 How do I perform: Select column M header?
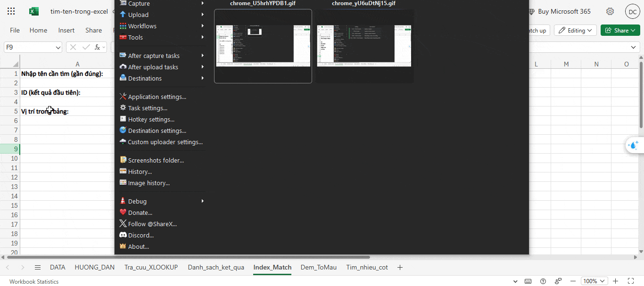pos(566,64)
